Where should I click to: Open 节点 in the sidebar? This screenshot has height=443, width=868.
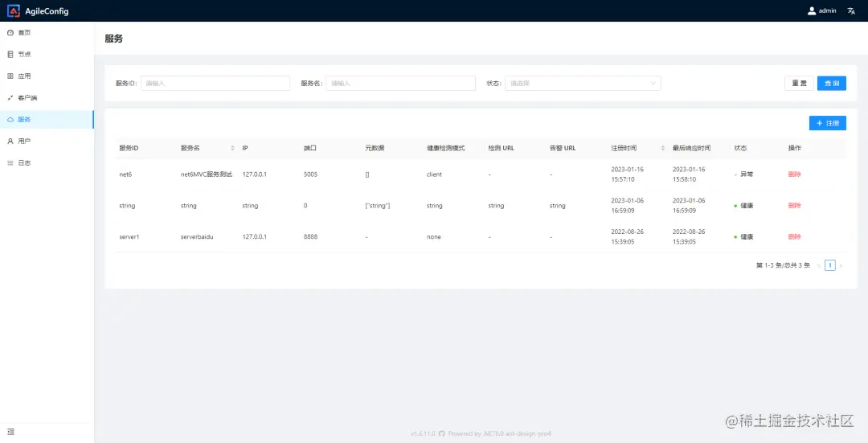[x=47, y=54]
